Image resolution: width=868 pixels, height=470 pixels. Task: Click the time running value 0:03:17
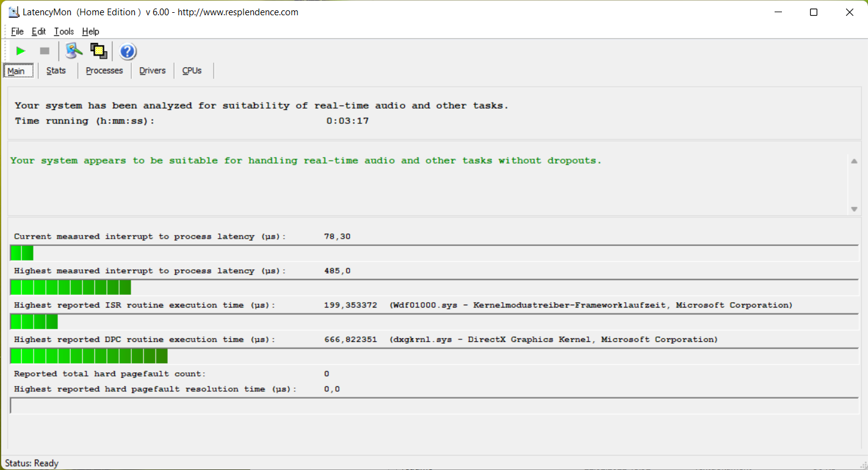(x=347, y=121)
